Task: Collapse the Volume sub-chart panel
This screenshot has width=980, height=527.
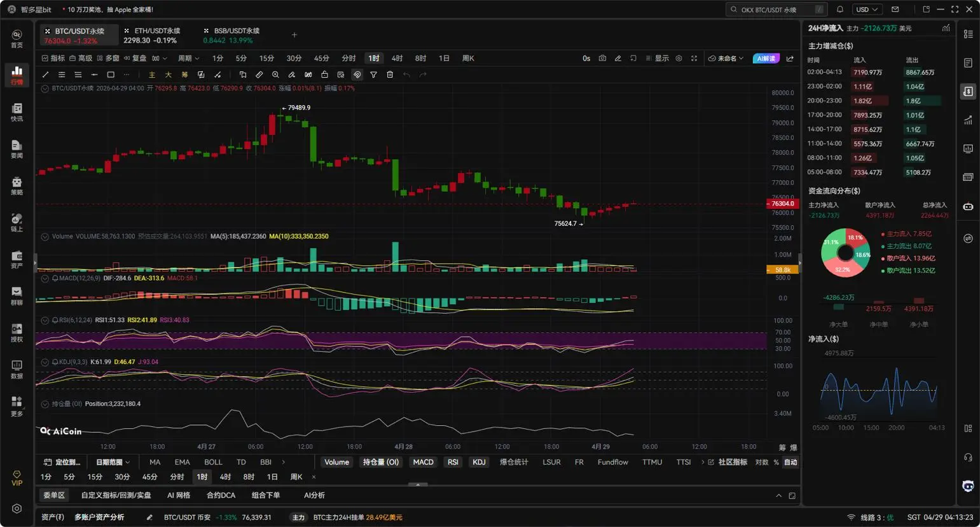Action: [45, 237]
